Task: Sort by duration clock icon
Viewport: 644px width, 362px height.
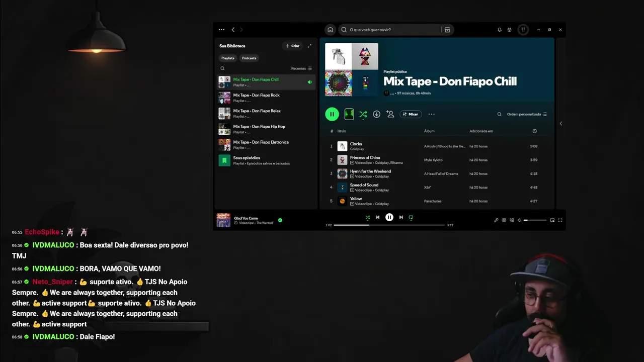Action: coord(534,131)
